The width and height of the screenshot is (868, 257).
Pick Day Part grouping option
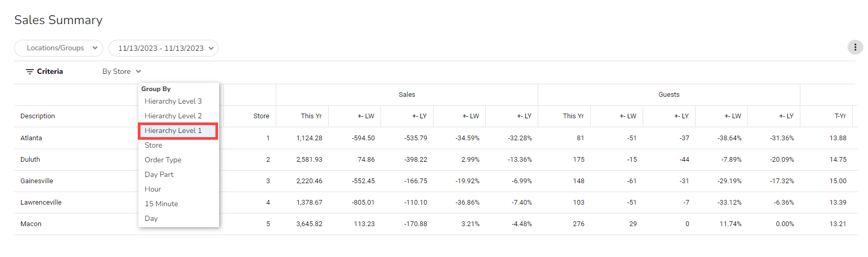[x=159, y=175]
